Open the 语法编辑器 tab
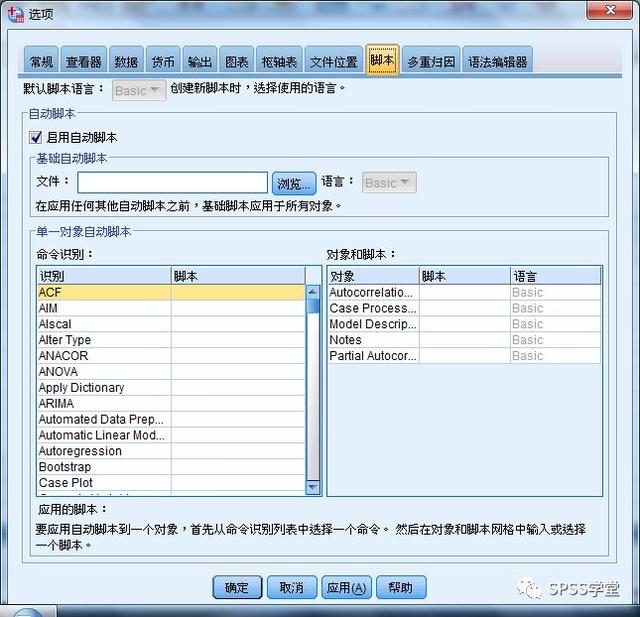 498,61
